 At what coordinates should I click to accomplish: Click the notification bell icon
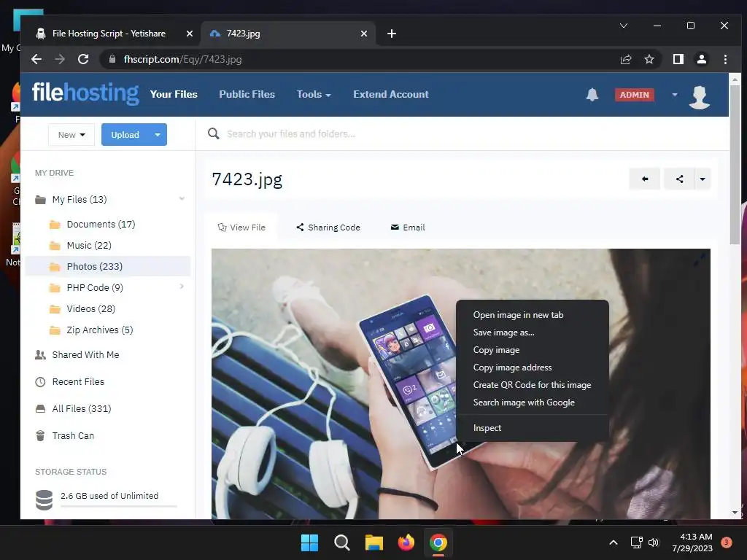pyautogui.click(x=592, y=94)
